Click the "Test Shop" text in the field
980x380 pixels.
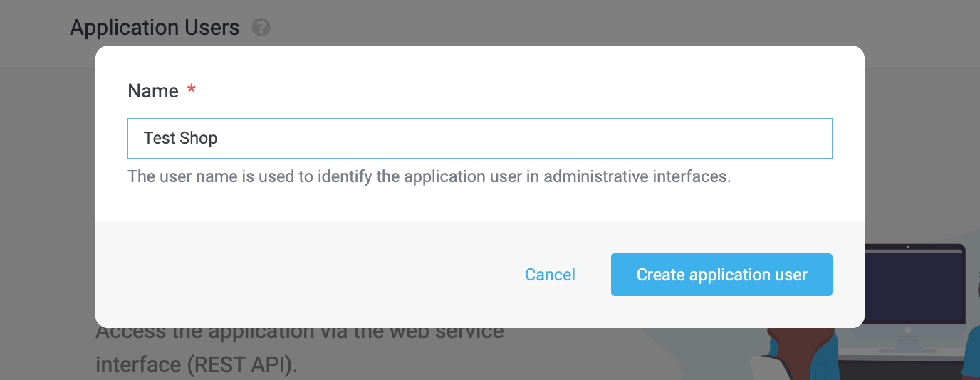(x=180, y=138)
